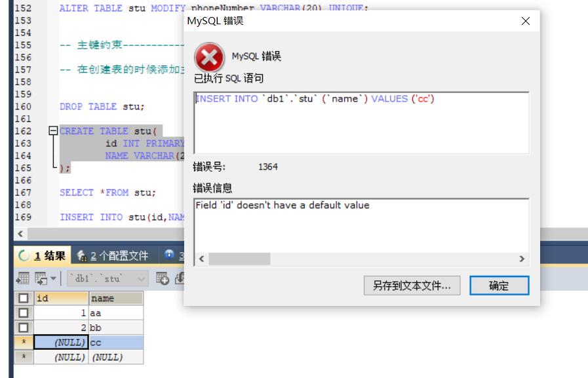Viewport: 588px width, 378px height.
Task: Check the checkbox for row aa
Action: click(x=23, y=312)
